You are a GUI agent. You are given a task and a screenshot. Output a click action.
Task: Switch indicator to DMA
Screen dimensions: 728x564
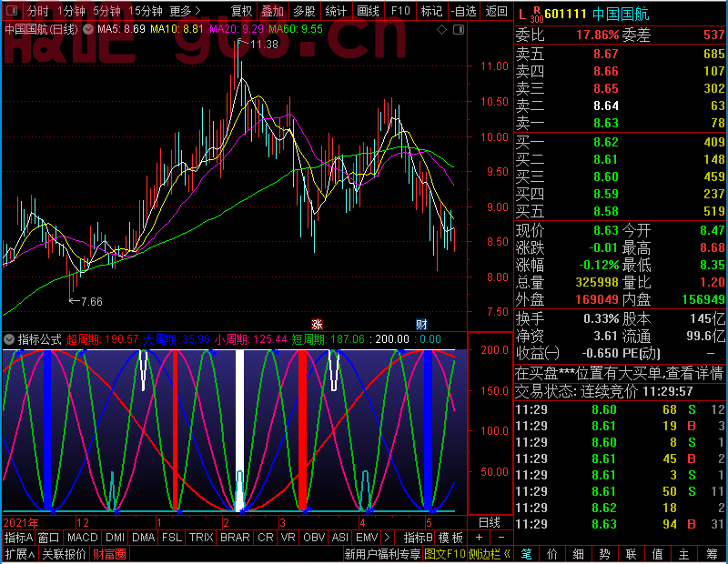[144, 538]
